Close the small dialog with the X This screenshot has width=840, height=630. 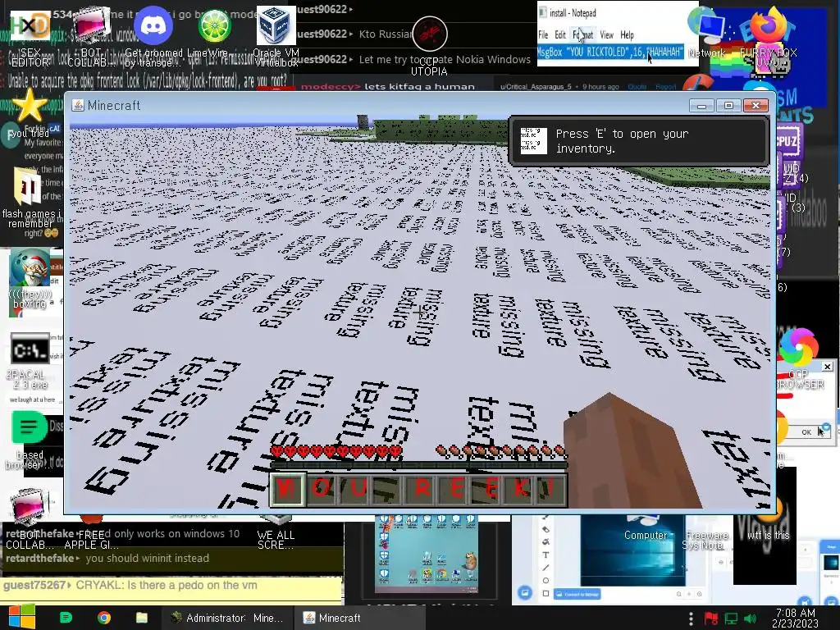click(827, 367)
